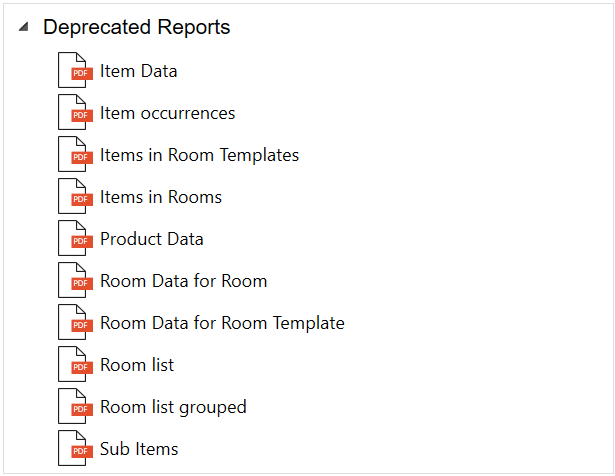Open the Items in Room Templates report
615x476 pixels.
199,155
